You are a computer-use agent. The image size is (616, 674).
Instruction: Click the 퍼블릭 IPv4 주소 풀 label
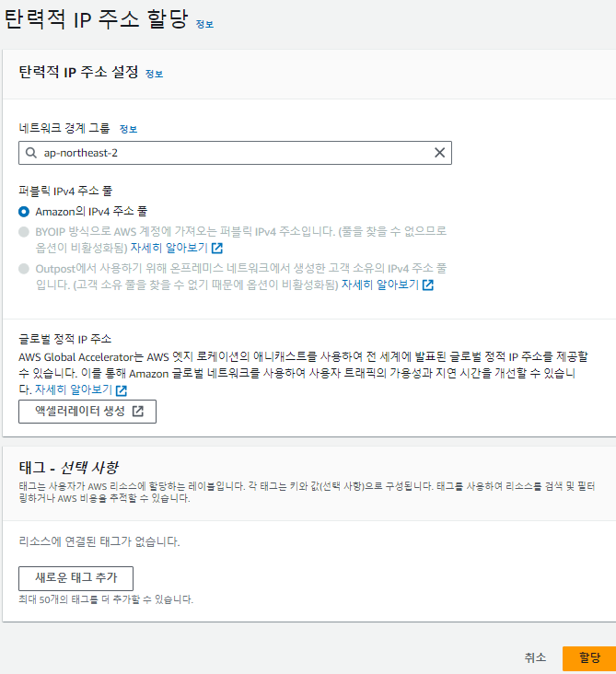coord(65,191)
